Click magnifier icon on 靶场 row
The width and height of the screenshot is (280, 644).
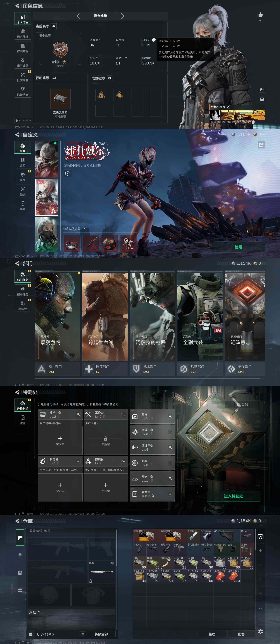(170, 463)
